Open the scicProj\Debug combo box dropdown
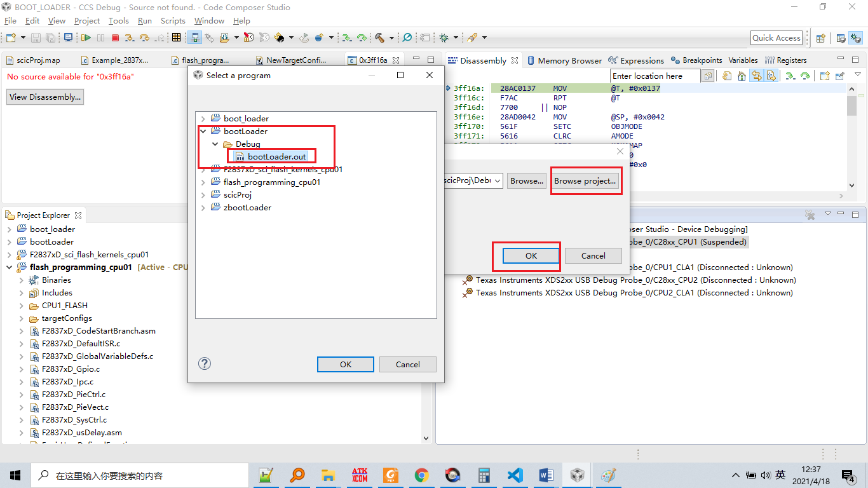 pyautogui.click(x=498, y=180)
